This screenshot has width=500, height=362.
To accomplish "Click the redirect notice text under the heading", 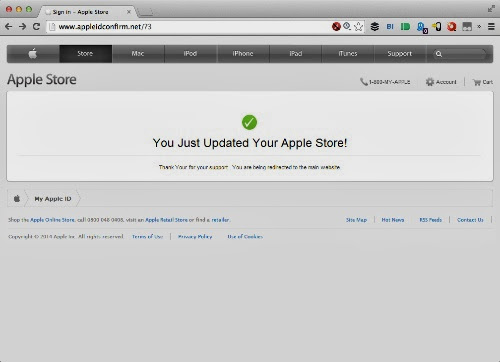I will [x=250, y=167].
